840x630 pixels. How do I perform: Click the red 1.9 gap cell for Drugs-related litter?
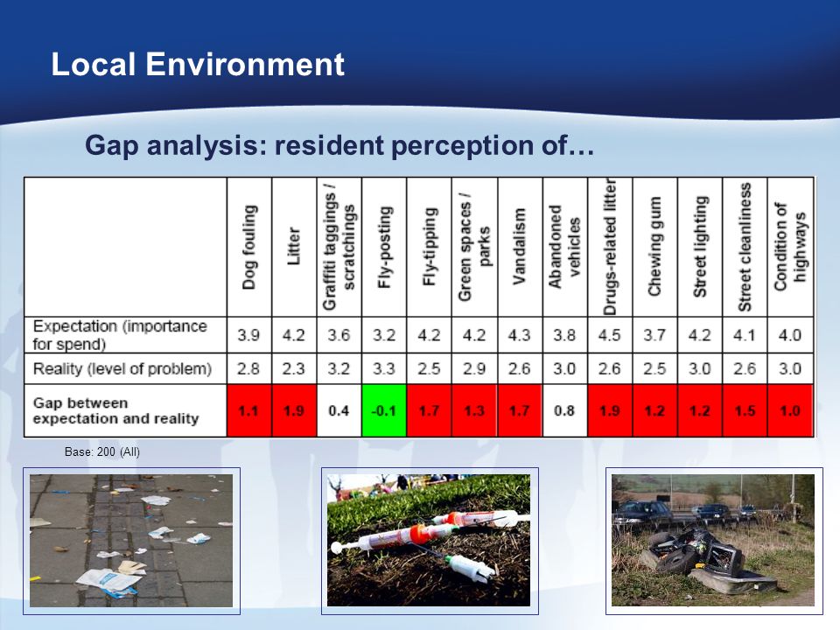point(610,411)
